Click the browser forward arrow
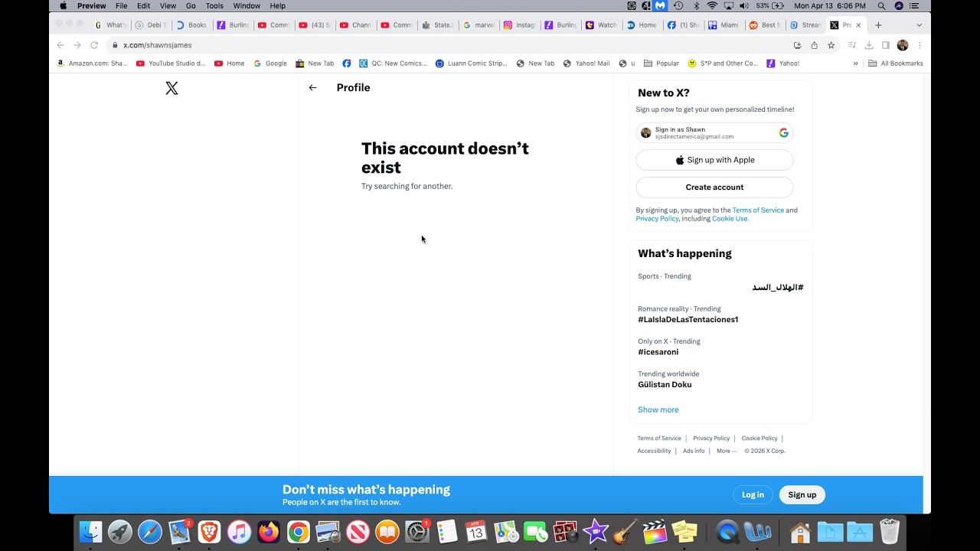The height and width of the screenshot is (551, 980). click(77, 45)
